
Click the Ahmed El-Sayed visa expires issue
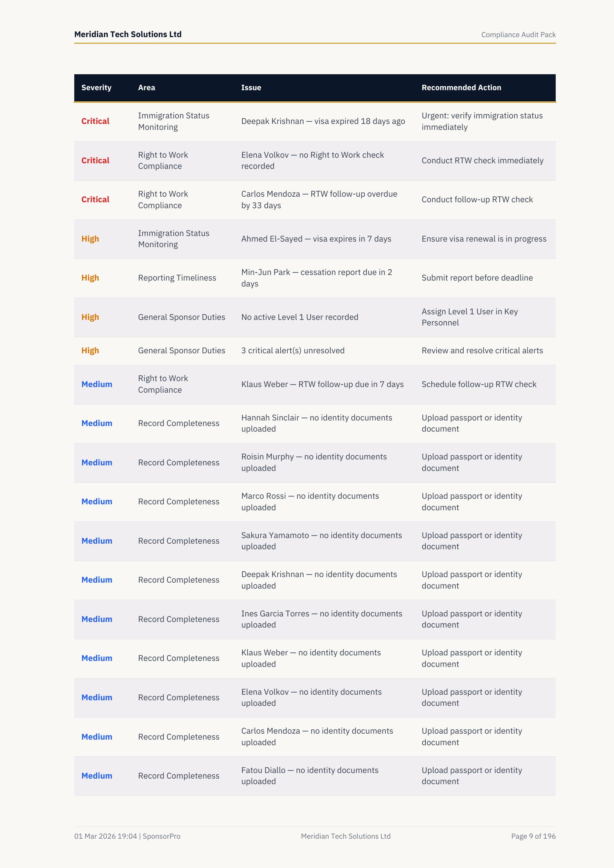316,239
